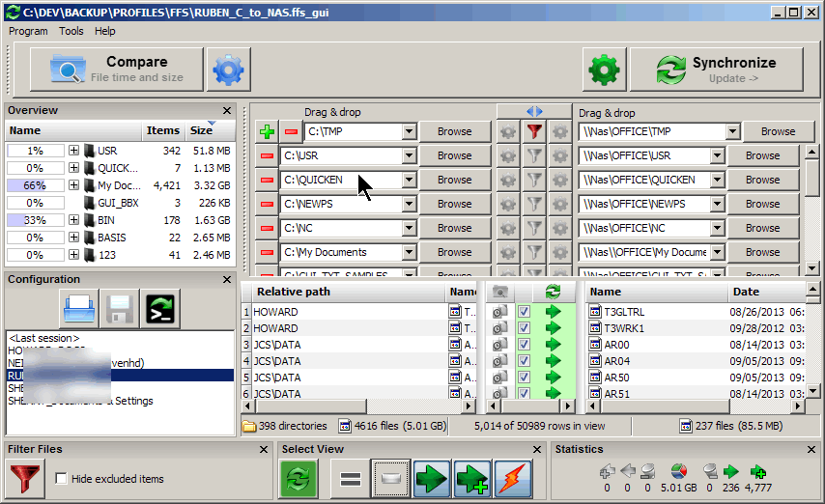Remove the C:\QUICKEN folder pair
The image size is (825, 504).
[267, 180]
